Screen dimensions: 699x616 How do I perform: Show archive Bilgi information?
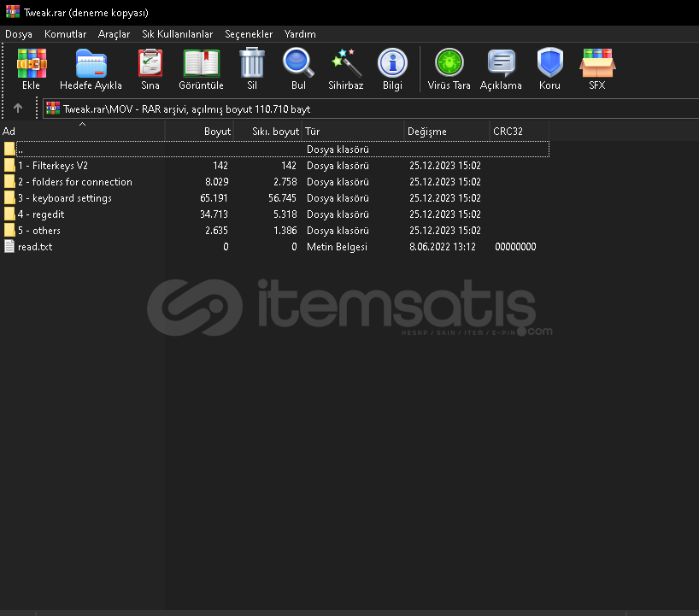pos(392,69)
